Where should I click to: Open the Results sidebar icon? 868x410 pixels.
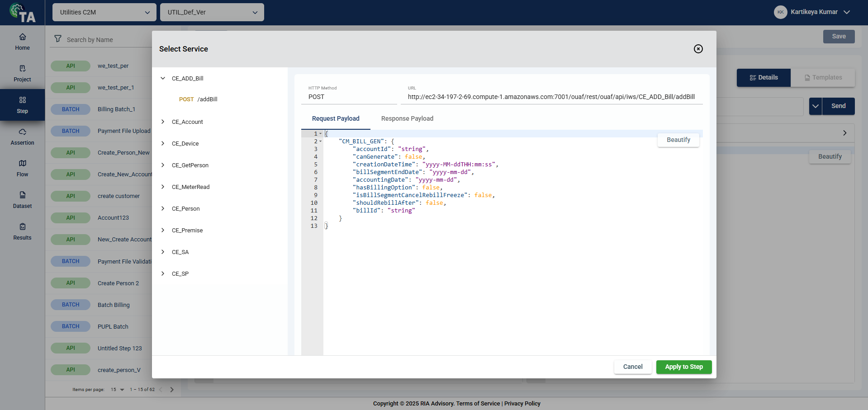(22, 231)
